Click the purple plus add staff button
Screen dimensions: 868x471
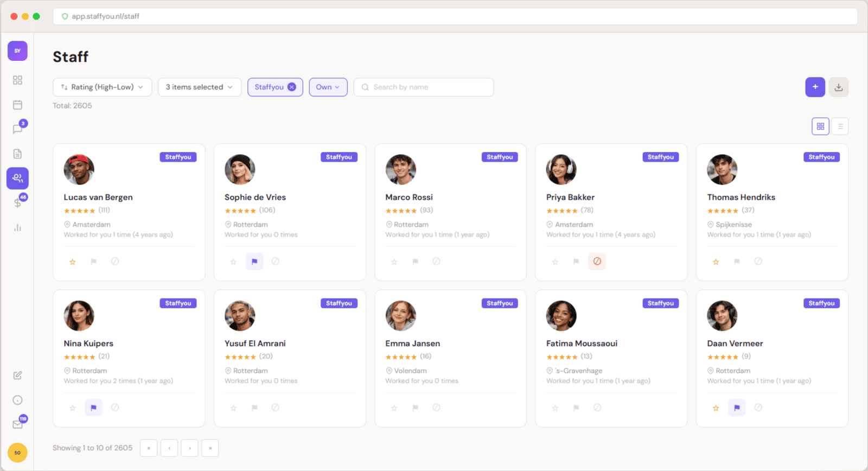815,87
